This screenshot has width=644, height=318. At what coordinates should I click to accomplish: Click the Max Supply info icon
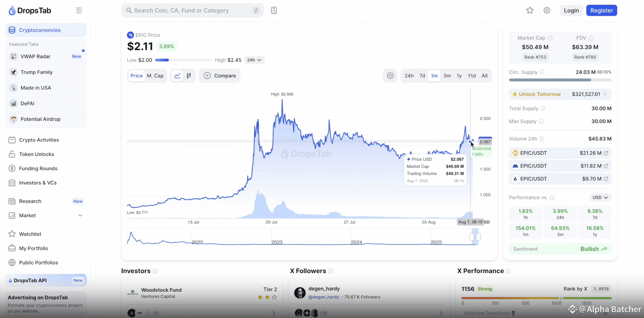click(x=541, y=121)
